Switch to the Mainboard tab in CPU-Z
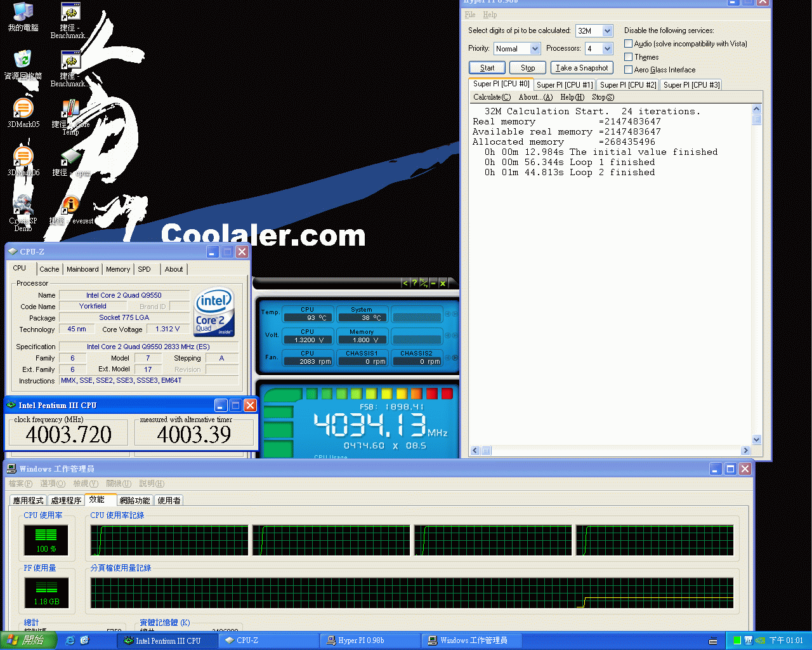 [82, 269]
